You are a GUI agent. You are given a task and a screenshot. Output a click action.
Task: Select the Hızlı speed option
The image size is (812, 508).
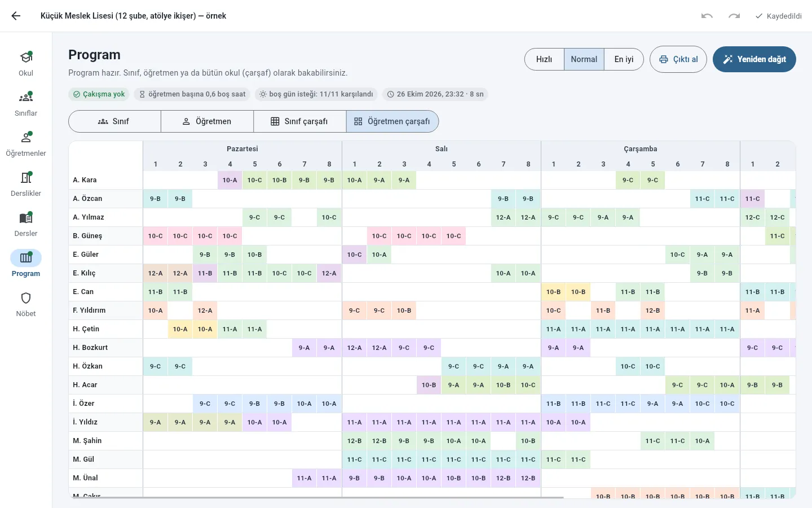(544, 59)
